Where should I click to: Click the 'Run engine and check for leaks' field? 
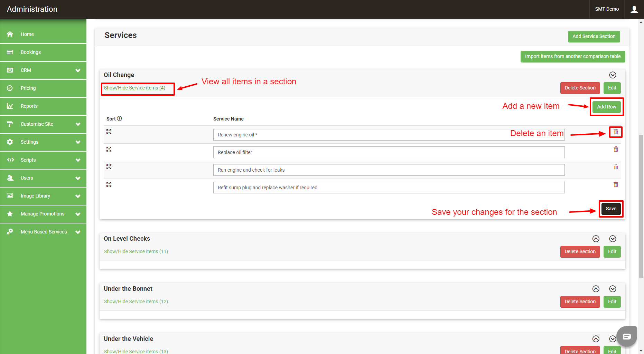point(389,170)
